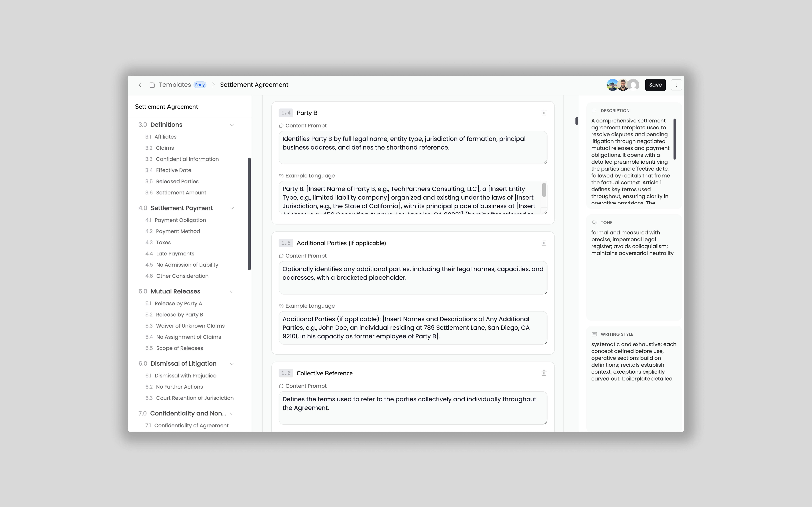Jump to No Admission of Liability

tap(187, 265)
